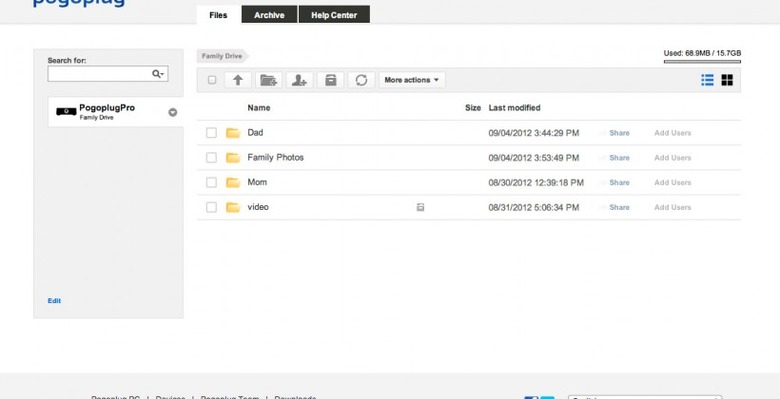Click inside the Search for field
Image resolution: width=780 pixels, height=399 pixels.
point(108,74)
